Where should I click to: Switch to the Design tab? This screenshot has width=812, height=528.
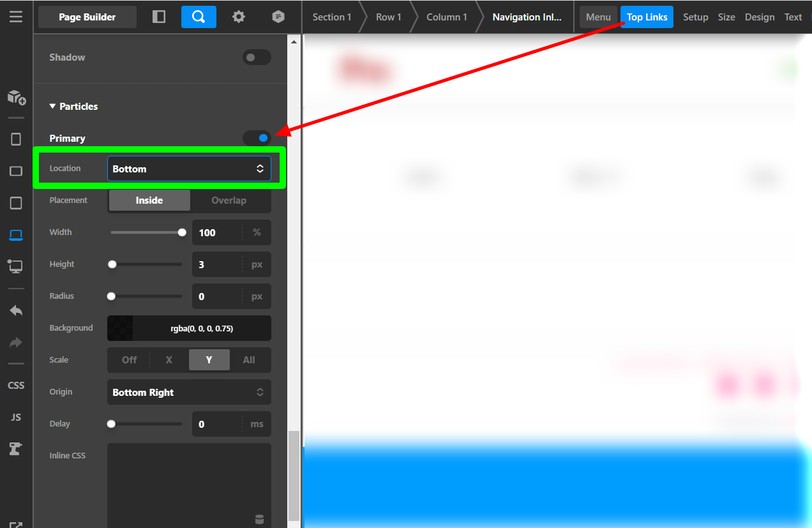[759, 17]
